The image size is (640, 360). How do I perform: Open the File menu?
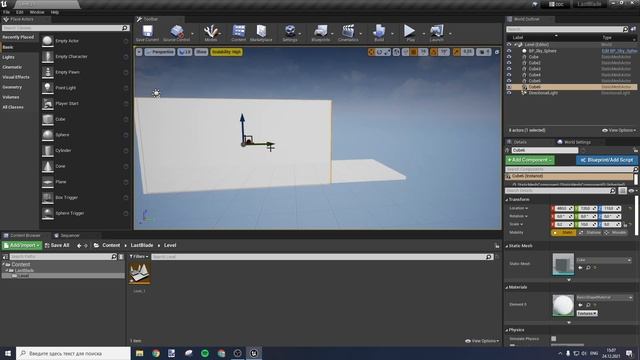7,12
